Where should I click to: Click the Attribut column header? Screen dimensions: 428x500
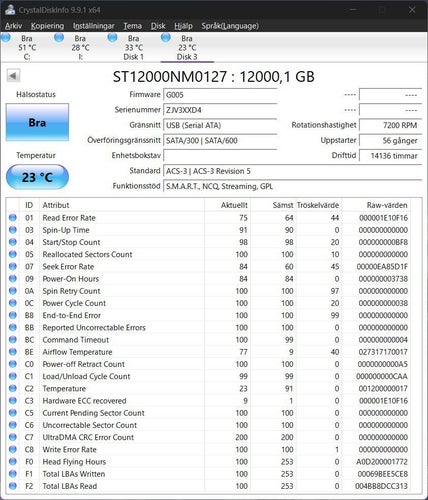(x=122, y=205)
